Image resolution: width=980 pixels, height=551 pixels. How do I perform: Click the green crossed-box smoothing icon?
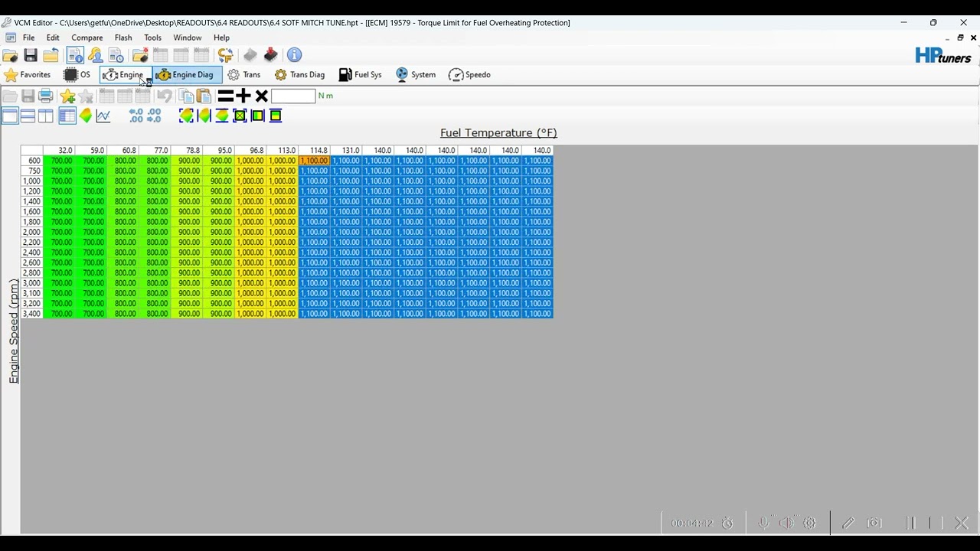(x=240, y=116)
